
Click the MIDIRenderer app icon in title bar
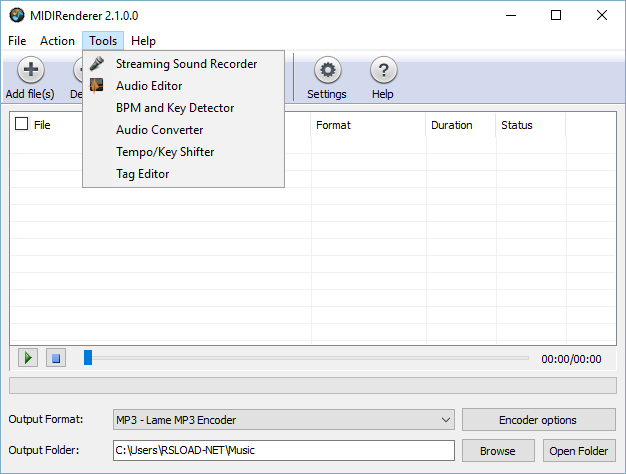click(17, 16)
